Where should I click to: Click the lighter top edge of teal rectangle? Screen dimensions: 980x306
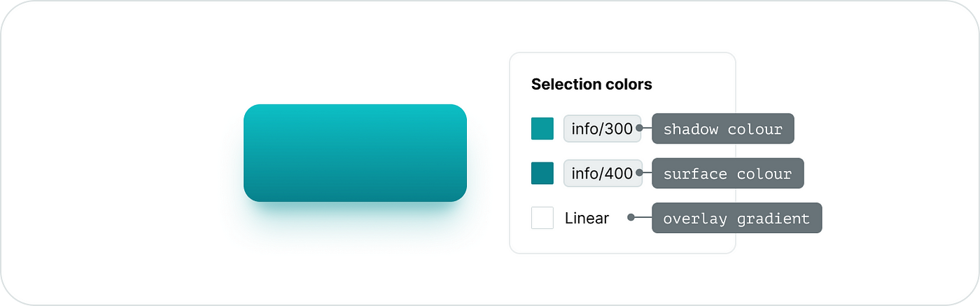[355, 108]
